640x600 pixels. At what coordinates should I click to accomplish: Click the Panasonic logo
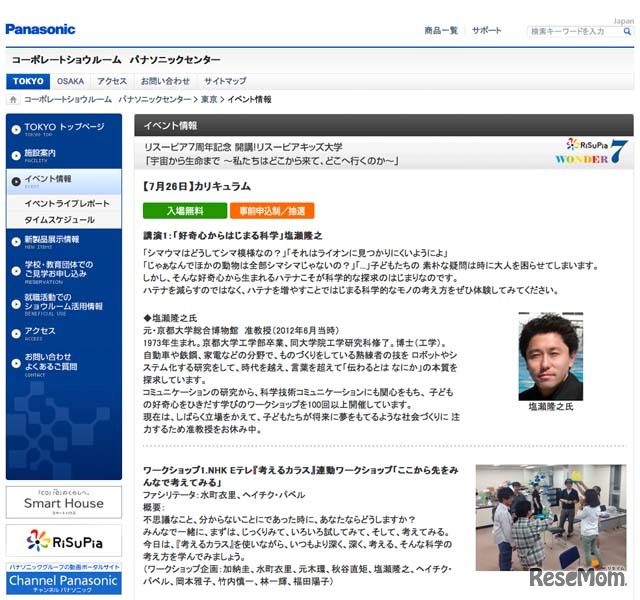coord(40,29)
